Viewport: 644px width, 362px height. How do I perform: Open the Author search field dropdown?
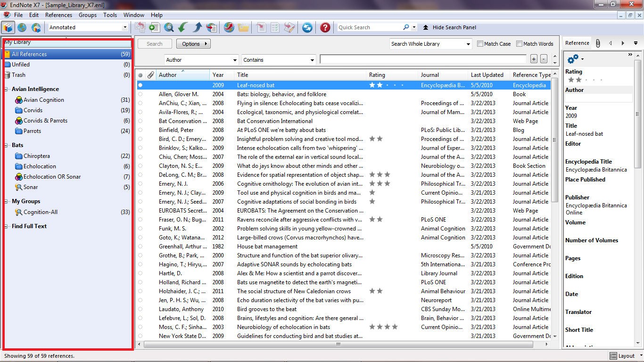pyautogui.click(x=235, y=60)
